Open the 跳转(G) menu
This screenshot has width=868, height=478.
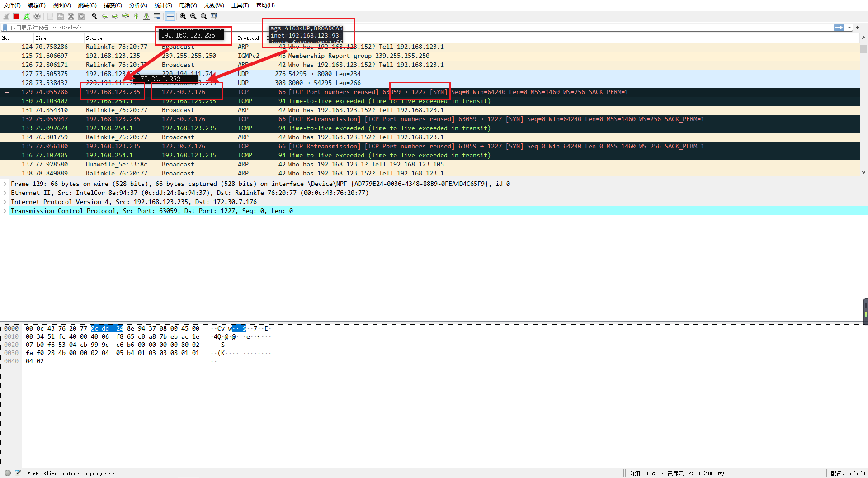point(87,5)
